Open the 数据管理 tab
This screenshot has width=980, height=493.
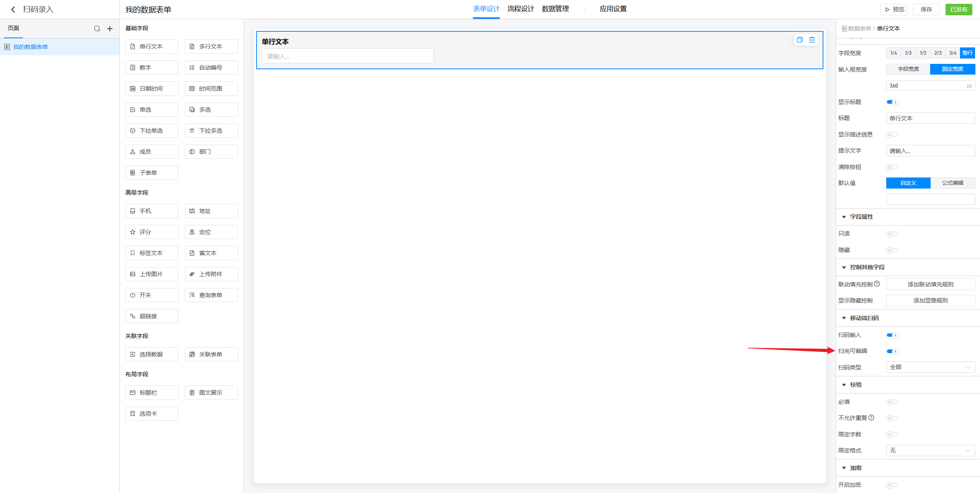[555, 9]
